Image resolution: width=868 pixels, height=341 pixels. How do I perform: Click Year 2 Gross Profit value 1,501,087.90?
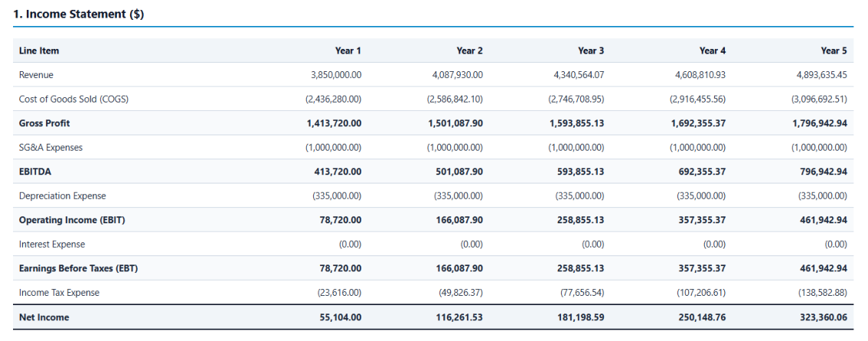tap(455, 123)
